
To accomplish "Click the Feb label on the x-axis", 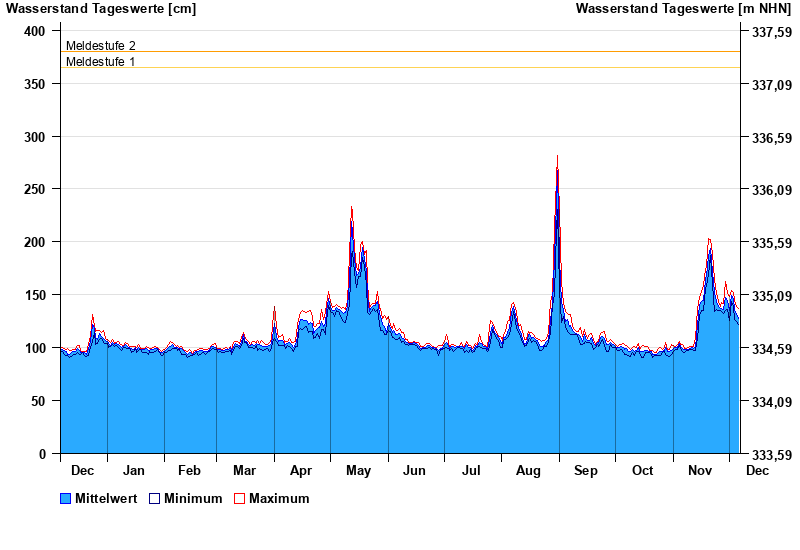I will [189, 471].
